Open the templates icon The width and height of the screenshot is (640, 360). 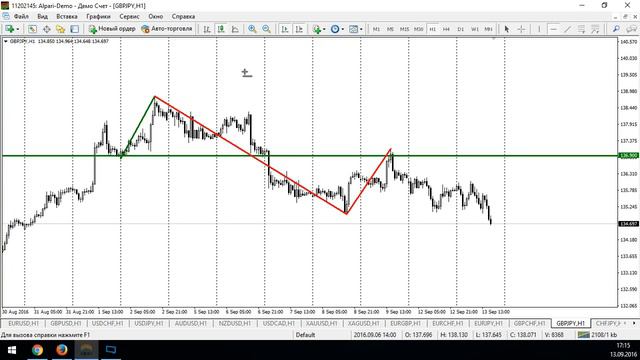(353, 29)
